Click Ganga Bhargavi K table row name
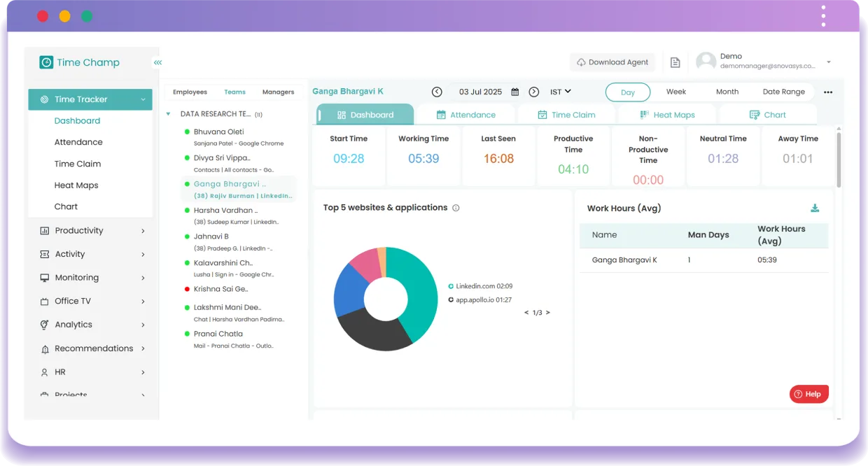868x466 pixels. [624, 260]
